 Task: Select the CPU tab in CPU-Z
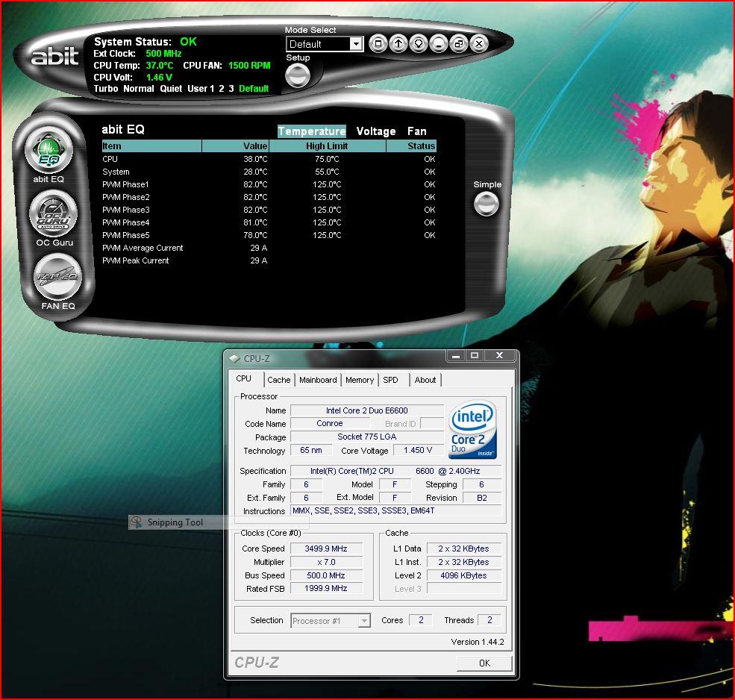tap(244, 379)
